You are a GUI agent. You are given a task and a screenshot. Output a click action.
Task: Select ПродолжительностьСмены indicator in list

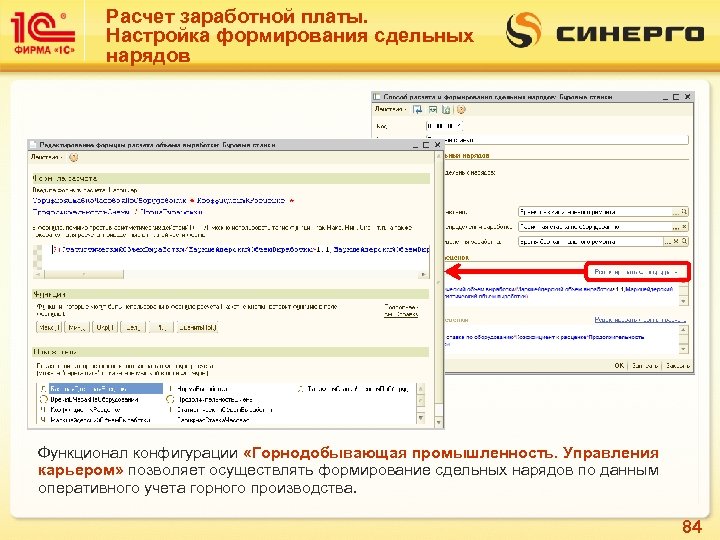[x=215, y=399]
